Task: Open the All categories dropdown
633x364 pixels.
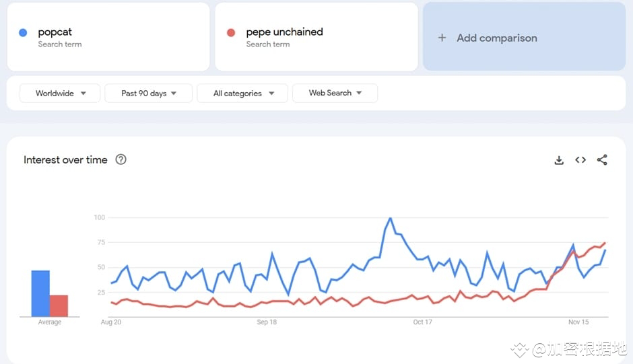Action: pyautogui.click(x=242, y=94)
